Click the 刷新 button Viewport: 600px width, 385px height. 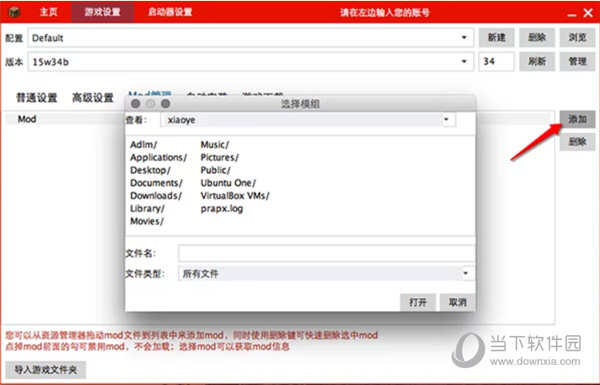537,61
